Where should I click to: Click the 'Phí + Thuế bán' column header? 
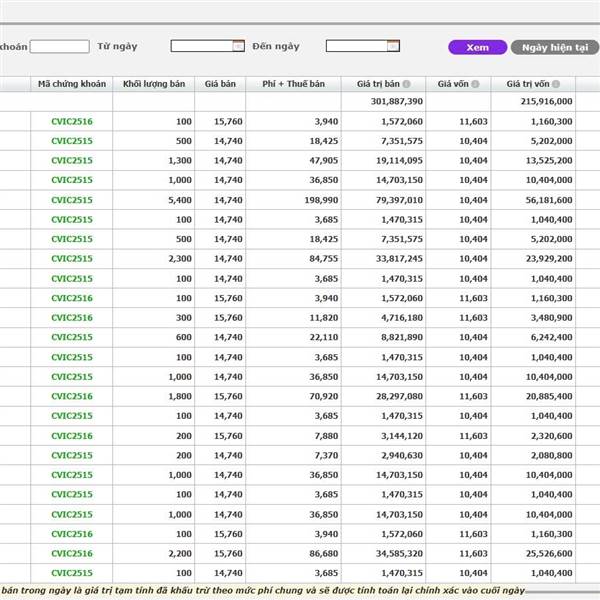point(292,84)
